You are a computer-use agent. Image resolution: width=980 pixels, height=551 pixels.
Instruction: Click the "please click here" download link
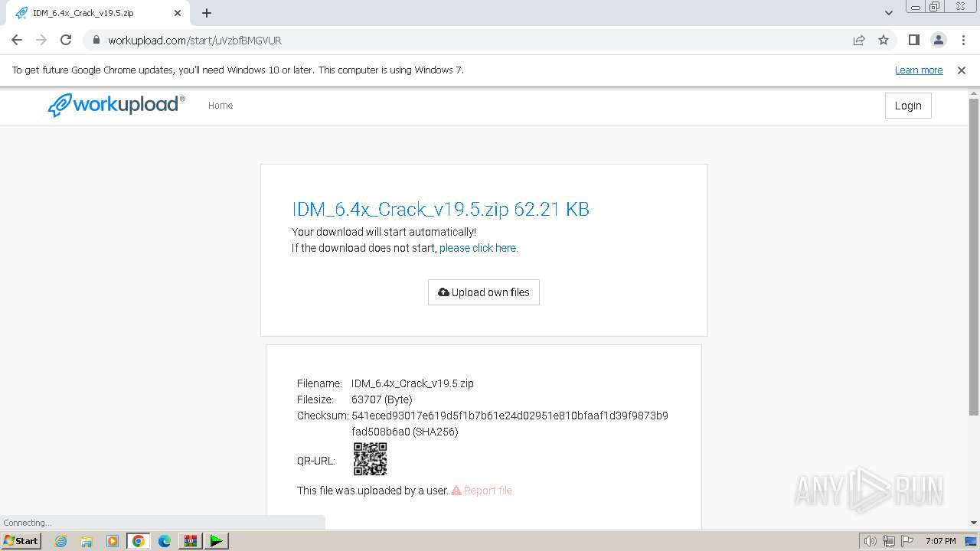click(479, 248)
